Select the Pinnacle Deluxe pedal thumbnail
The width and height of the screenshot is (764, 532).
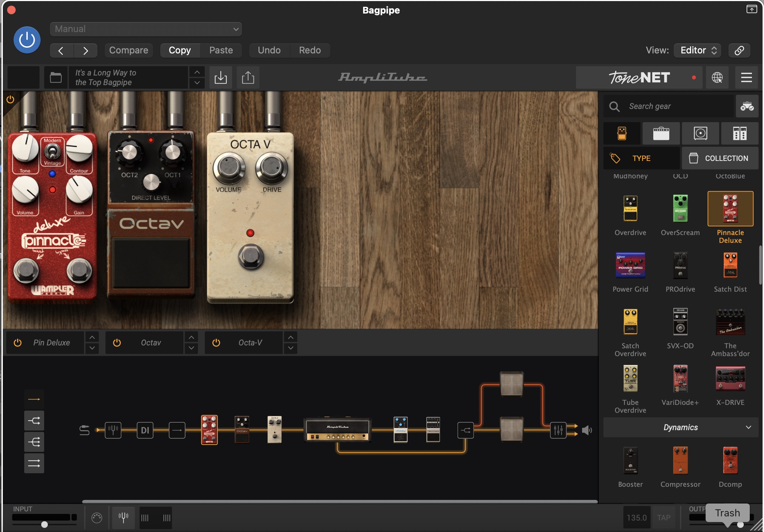[730, 209]
